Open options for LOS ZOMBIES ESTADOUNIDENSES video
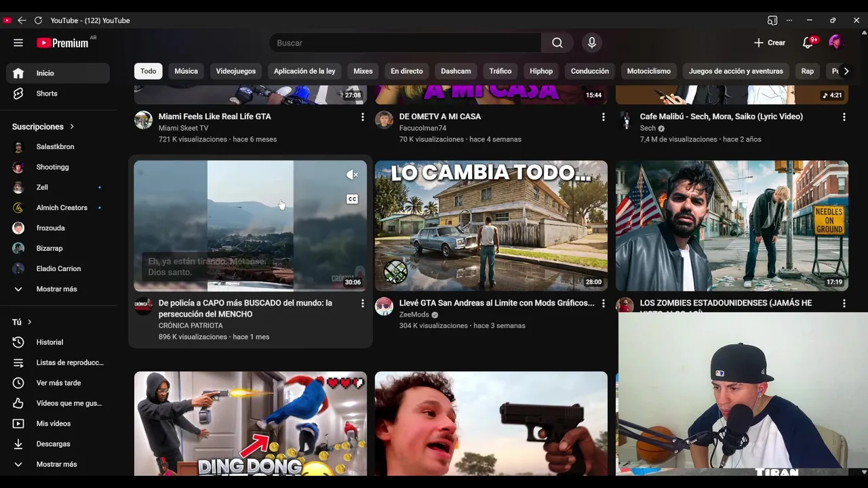Viewport: 868px width, 488px height. pyautogui.click(x=844, y=304)
